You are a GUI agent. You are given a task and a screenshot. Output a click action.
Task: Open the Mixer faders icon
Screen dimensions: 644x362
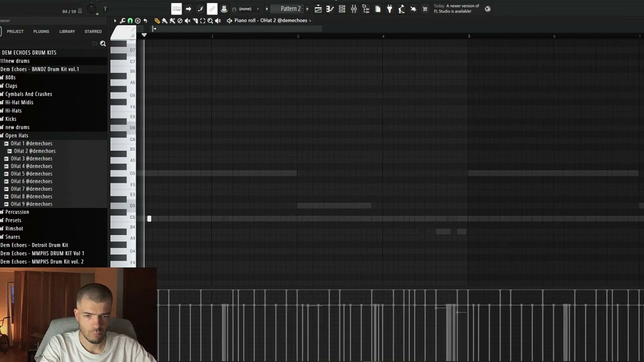(x=354, y=9)
